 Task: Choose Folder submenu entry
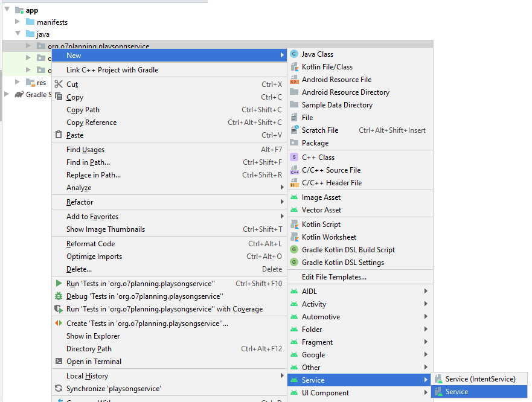click(x=361, y=329)
